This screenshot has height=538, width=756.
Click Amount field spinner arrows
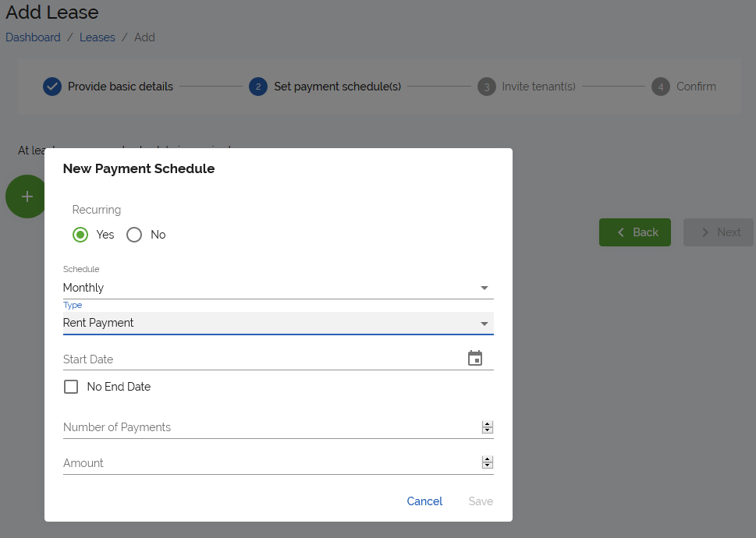point(488,463)
